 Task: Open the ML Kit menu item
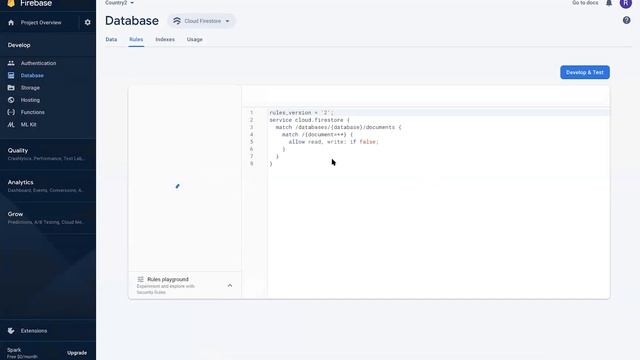29,124
